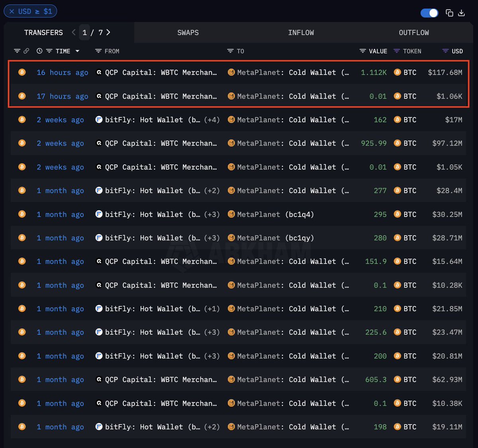Click the BTC token in the $28.4M row
Viewport: 478px width, 448px height.
[x=405, y=191]
